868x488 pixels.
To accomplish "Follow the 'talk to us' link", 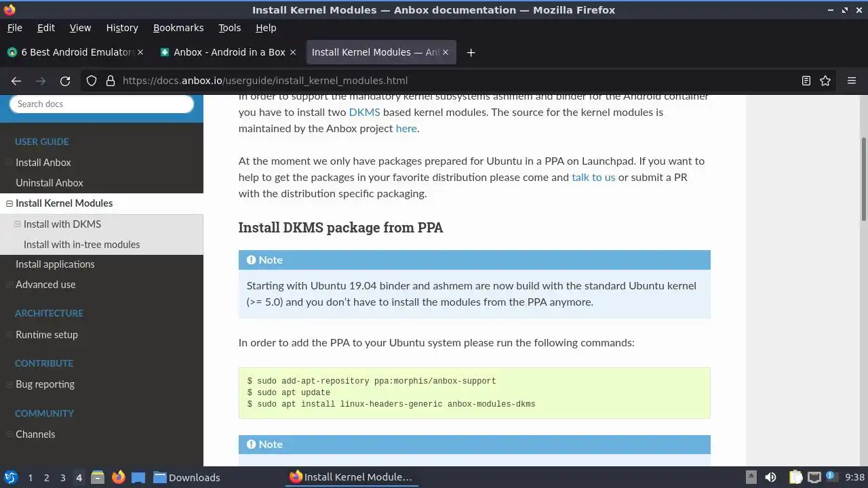I will [593, 177].
